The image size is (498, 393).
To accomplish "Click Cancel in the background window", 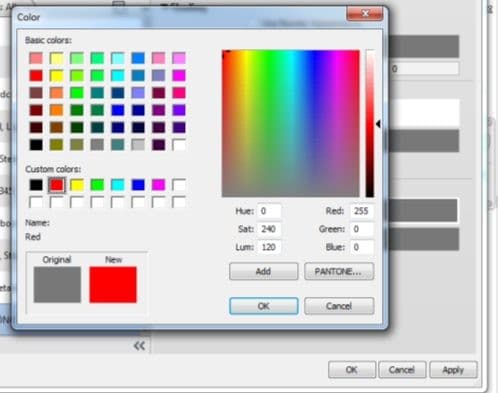I will 402,370.
